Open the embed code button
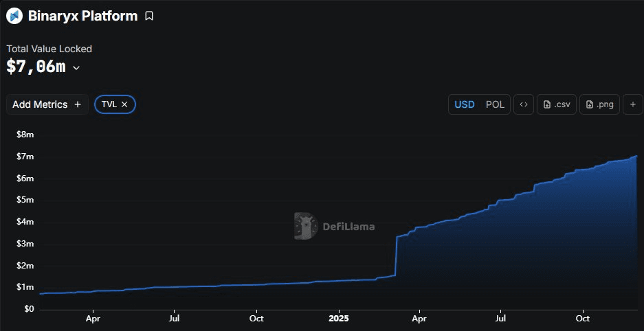The image size is (644, 331). tap(524, 104)
